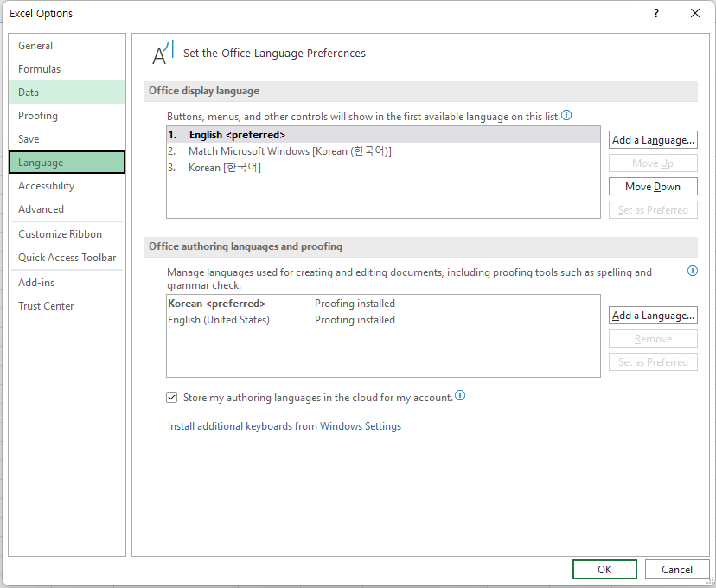Screen dimensions: 716x588
Task: Click Proofing installed status for English (United States)
Action: pyautogui.click(x=355, y=320)
